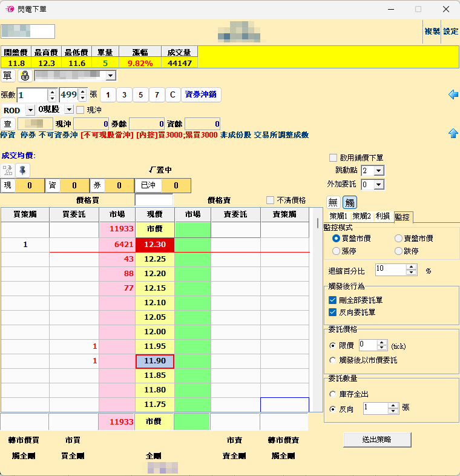Click the padlock lock icon
This screenshot has height=476, width=460.
tap(25, 76)
